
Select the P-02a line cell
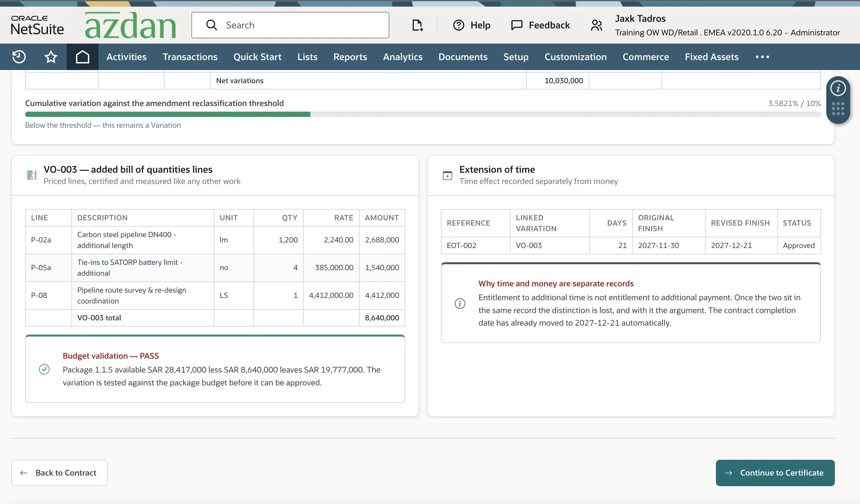click(49, 240)
